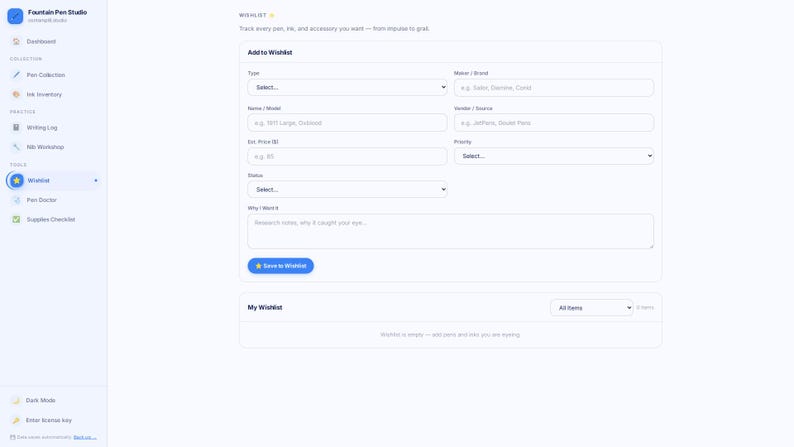Image resolution: width=794 pixels, height=447 pixels.
Task: Click the Est. Price input field
Action: click(x=347, y=156)
